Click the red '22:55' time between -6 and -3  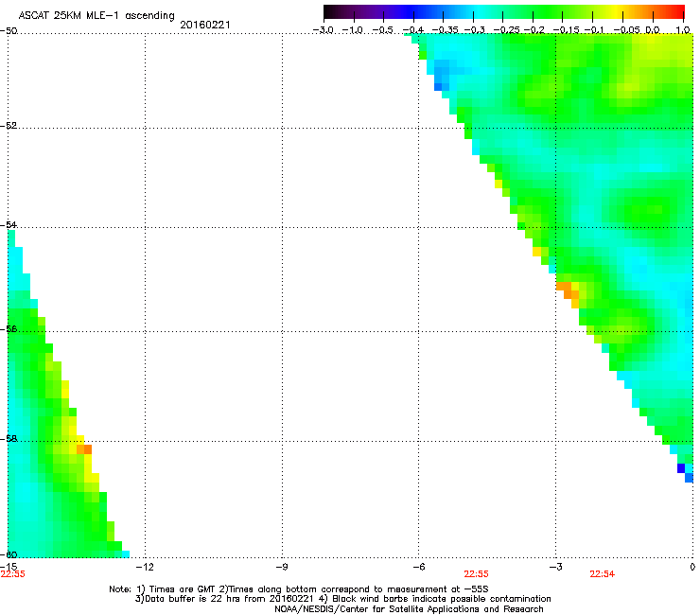click(477, 574)
